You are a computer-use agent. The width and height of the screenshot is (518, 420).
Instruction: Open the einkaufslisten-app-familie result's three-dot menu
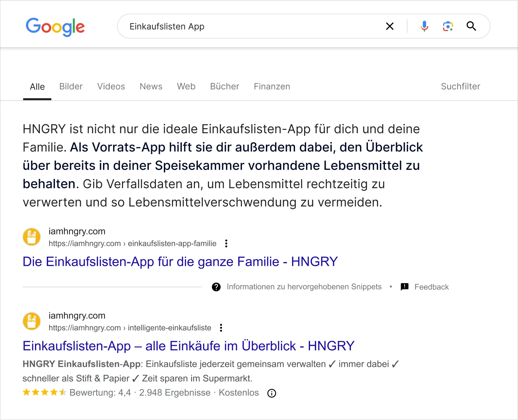click(x=226, y=243)
